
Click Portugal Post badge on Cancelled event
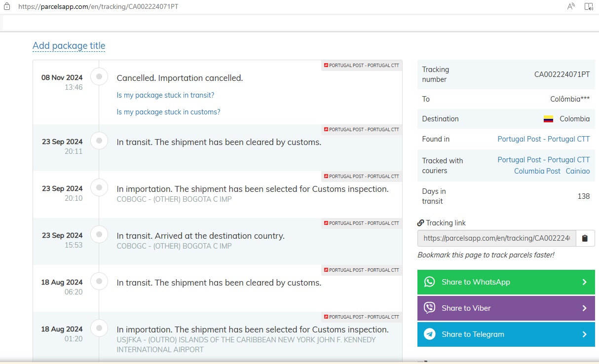tap(362, 65)
